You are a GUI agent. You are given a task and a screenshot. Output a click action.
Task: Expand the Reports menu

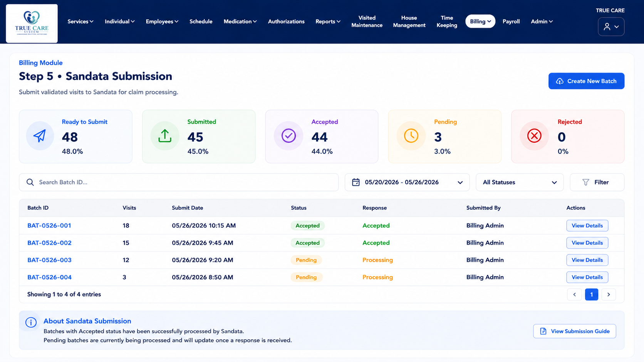point(328,22)
